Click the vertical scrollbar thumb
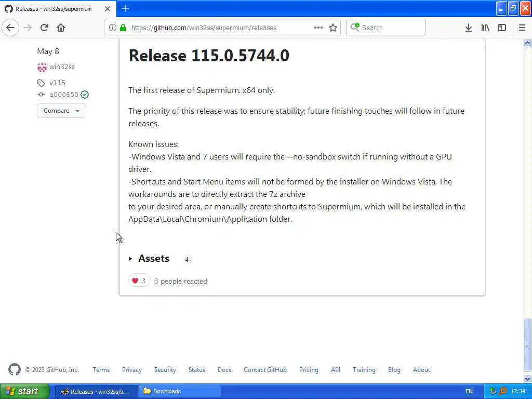The height and width of the screenshot is (399, 532). pos(527,345)
